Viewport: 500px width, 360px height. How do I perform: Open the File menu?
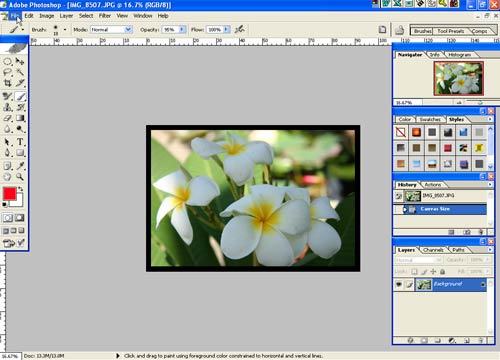click(x=15, y=16)
